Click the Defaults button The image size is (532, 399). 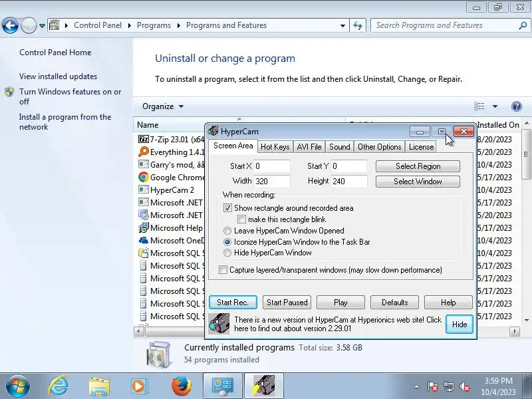click(394, 303)
